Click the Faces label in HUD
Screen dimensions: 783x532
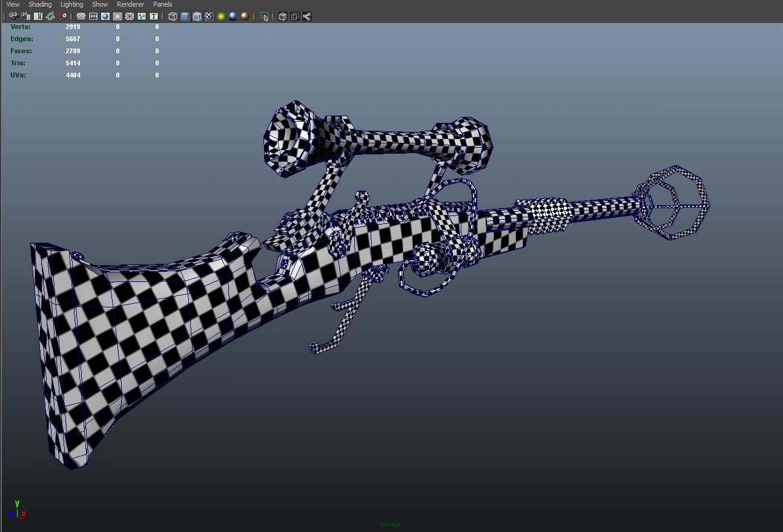[x=21, y=51]
